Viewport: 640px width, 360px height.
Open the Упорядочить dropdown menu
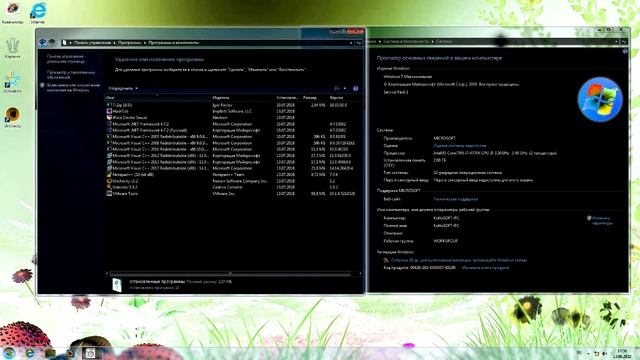pos(123,88)
